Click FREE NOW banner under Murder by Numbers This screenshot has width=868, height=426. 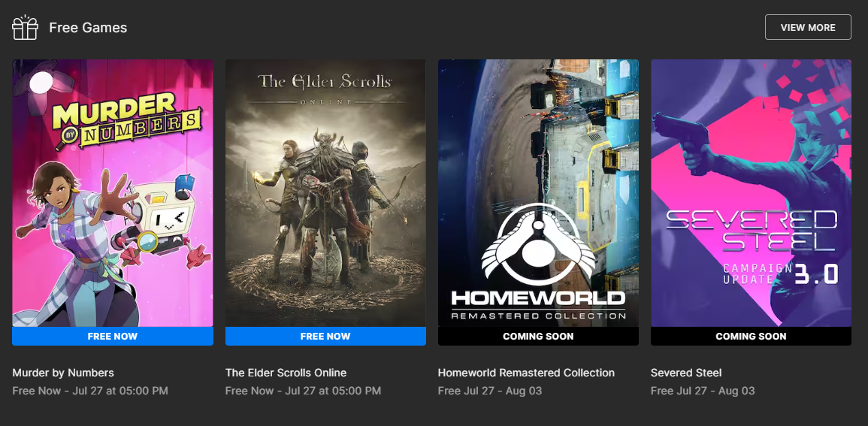click(x=113, y=337)
